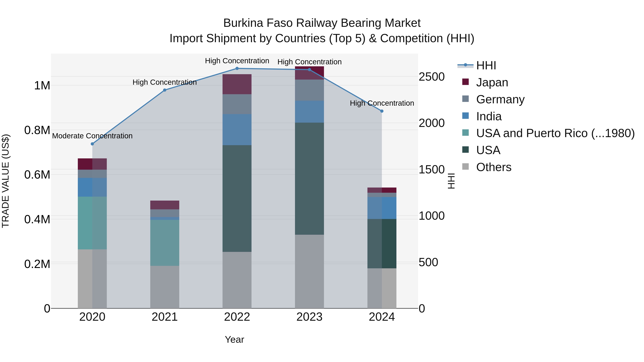The height and width of the screenshot is (362, 644).
Task: Click the India color swatch in legend
Action: [465, 116]
